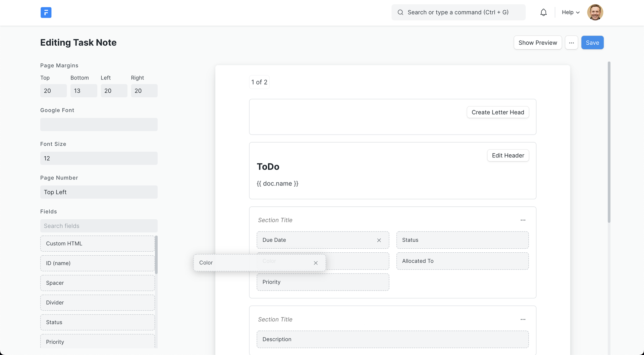Click the Google Font selector
Screen dimensions: 644x355
[x=99, y=124]
